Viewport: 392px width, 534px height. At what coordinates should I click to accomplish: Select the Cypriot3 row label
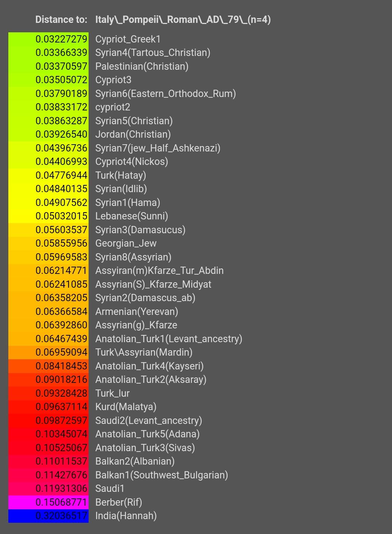(113, 80)
